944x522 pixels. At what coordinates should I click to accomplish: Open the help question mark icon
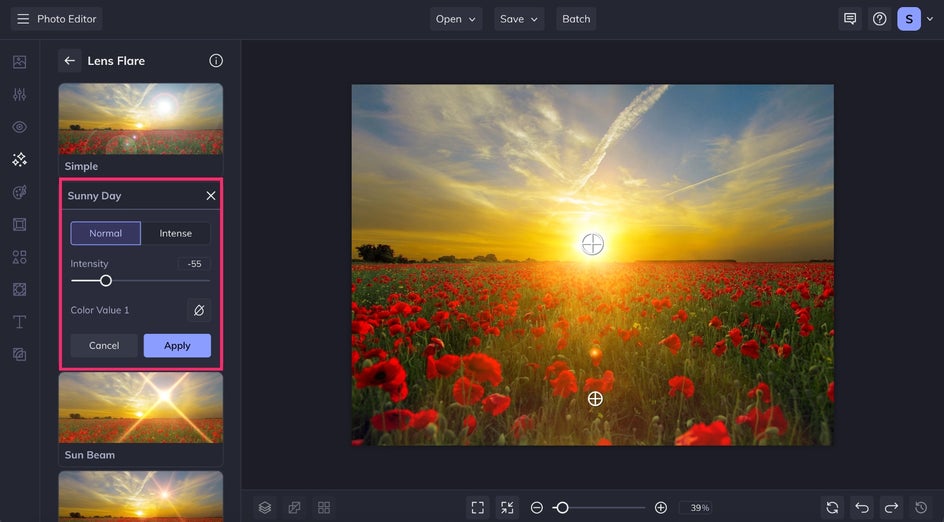(x=879, y=19)
